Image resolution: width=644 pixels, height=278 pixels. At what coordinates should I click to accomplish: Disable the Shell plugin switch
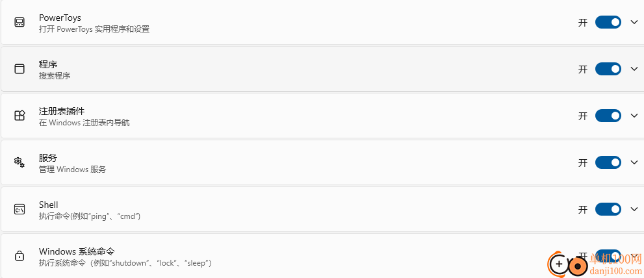[608, 209]
